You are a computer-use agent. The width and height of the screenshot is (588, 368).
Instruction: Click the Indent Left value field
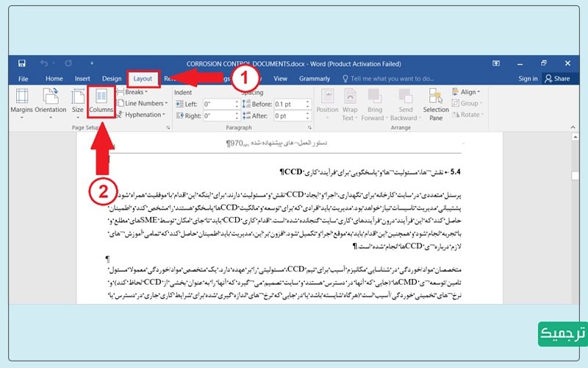pos(218,104)
